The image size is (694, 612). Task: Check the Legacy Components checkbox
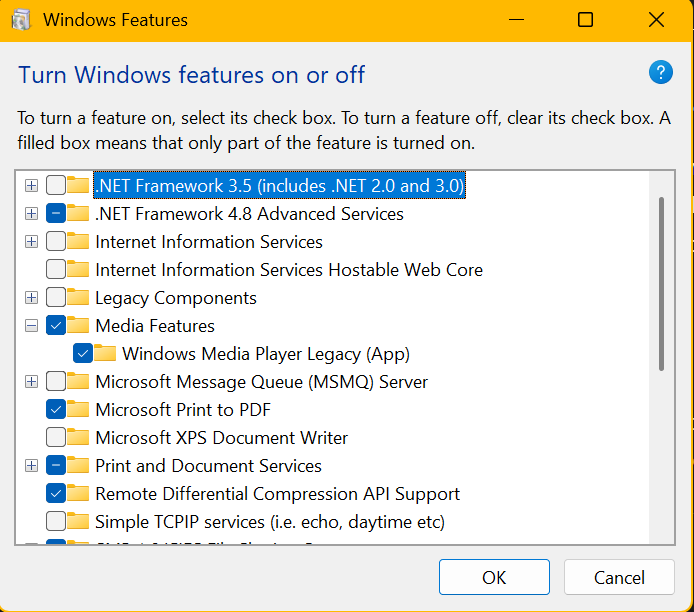click(x=56, y=297)
